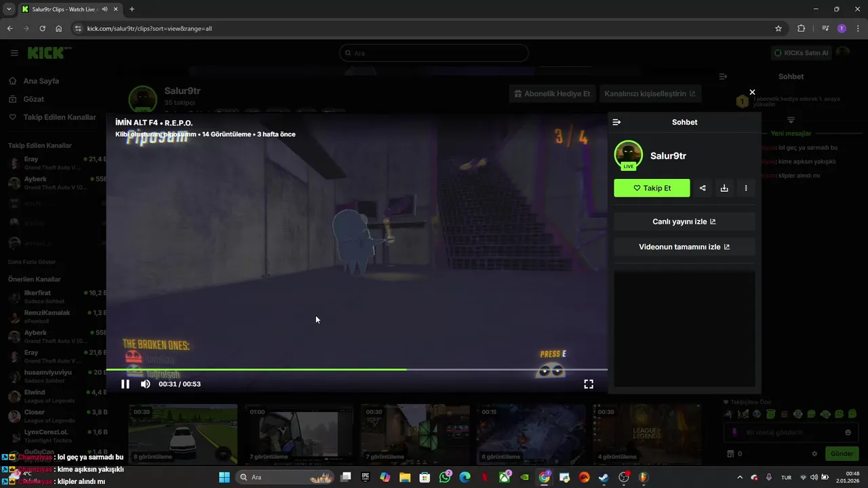
Task: Click Kanalınızı kişiselleştirin button
Action: click(650, 94)
